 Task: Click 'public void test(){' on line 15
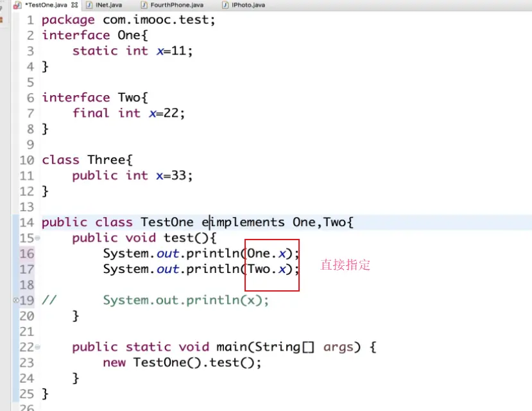click(x=144, y=238)
